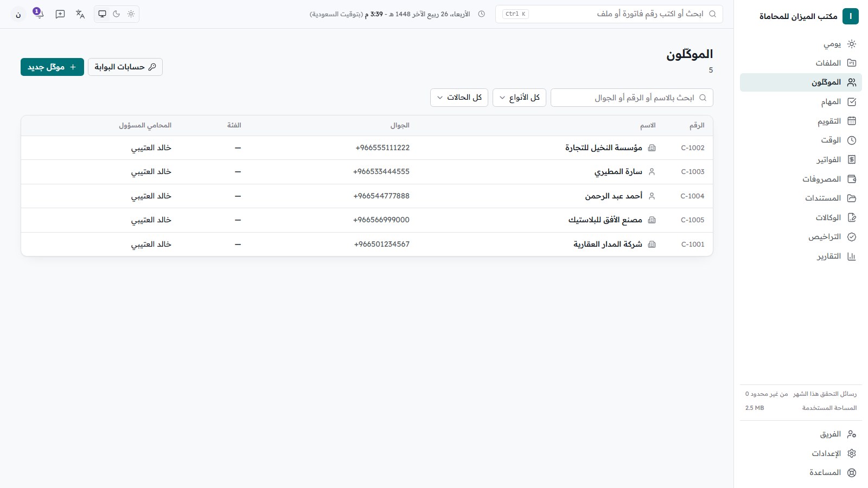The width and height of the screenshot is (868, 488).
Task: Click the موكل جديد button
Action: coord(52,67)
